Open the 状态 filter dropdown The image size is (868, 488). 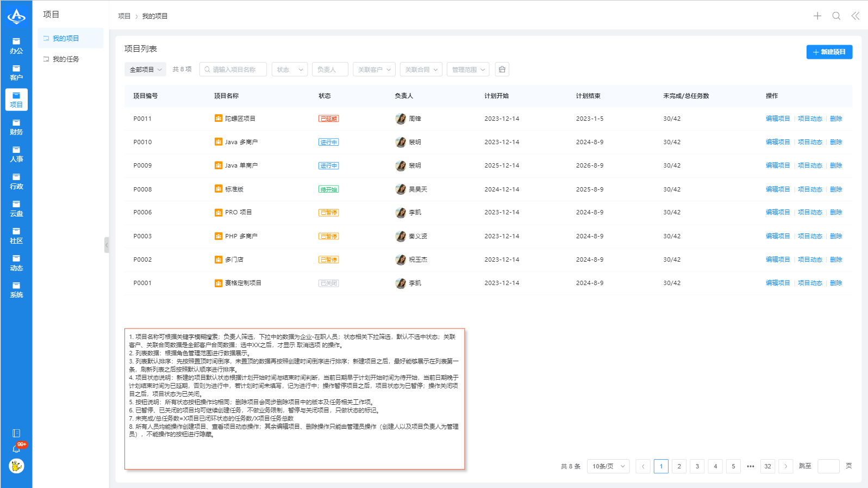[x=290, y=69]
